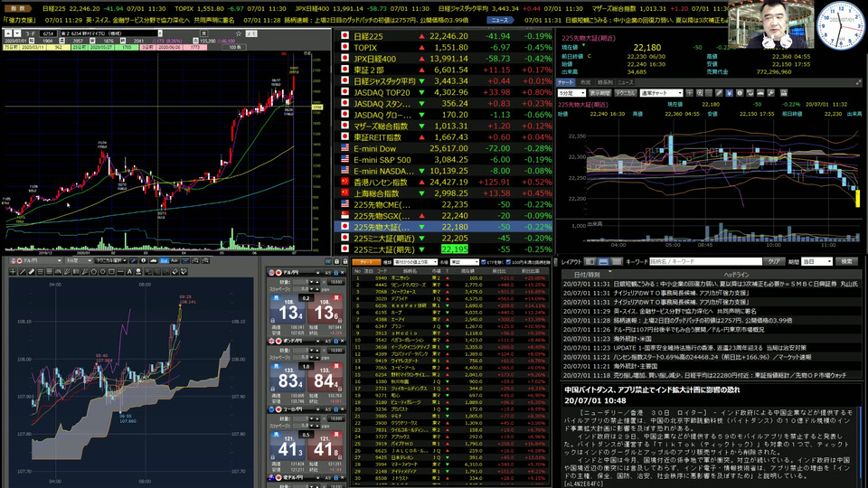
Task: Open the 20/07/01 11:21 ハンセン指数スタート headline
Action: click(712, 357)
